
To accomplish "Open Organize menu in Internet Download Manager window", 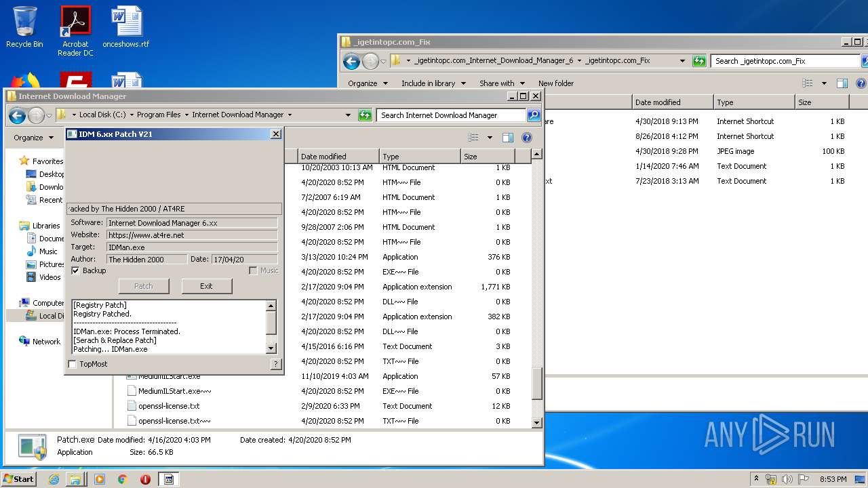I will tap(33, 138).
